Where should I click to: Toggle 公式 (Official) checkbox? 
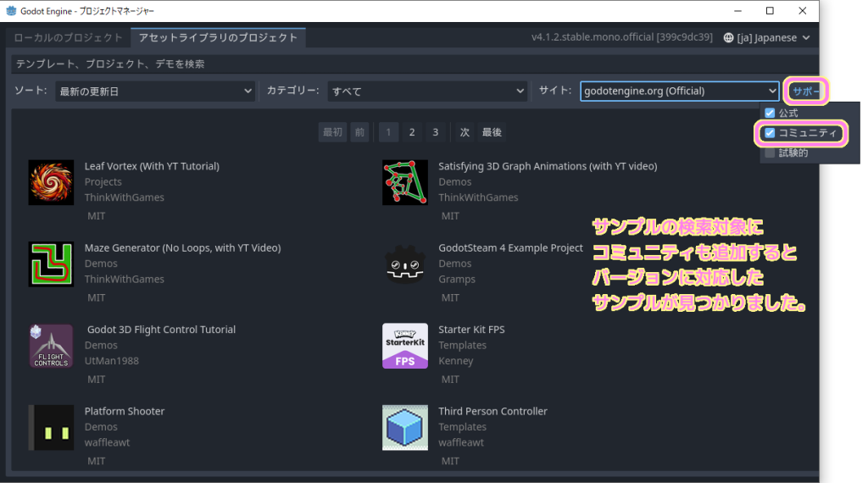pos(770,113)
